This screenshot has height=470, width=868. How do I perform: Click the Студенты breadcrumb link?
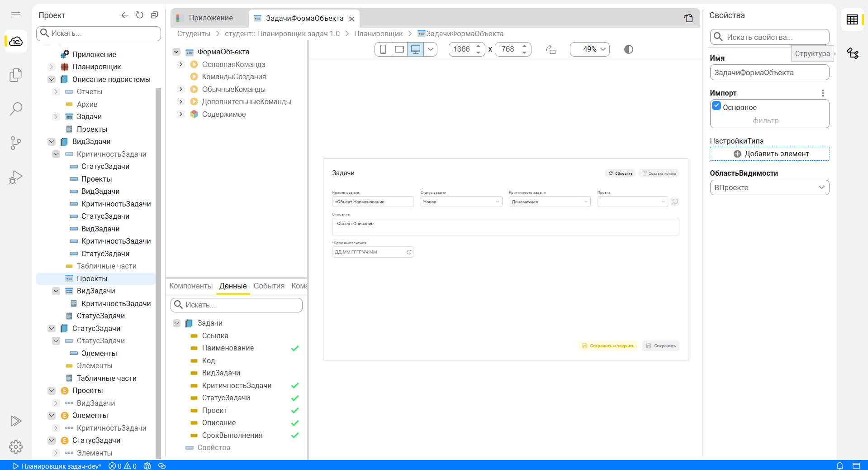pyautogui.click(x=194, y=34)
